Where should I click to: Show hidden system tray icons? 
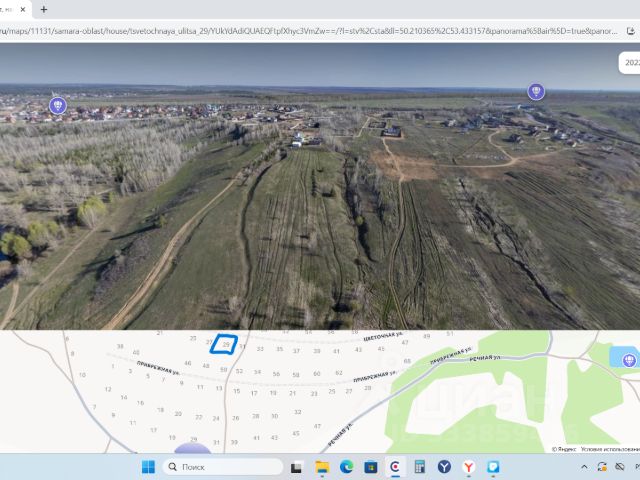point(584,467)
